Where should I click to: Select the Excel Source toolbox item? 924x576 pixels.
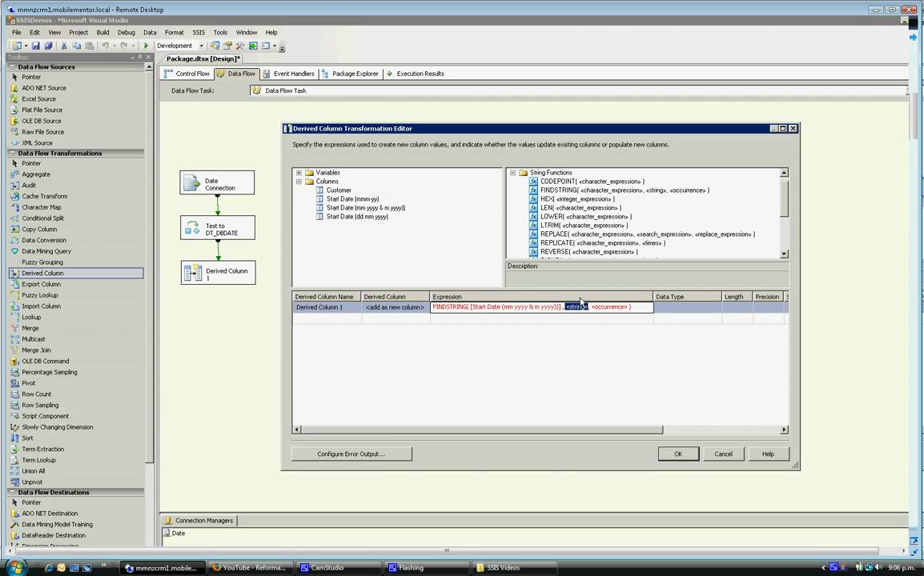pyautogui.click(x=38, y=99)
